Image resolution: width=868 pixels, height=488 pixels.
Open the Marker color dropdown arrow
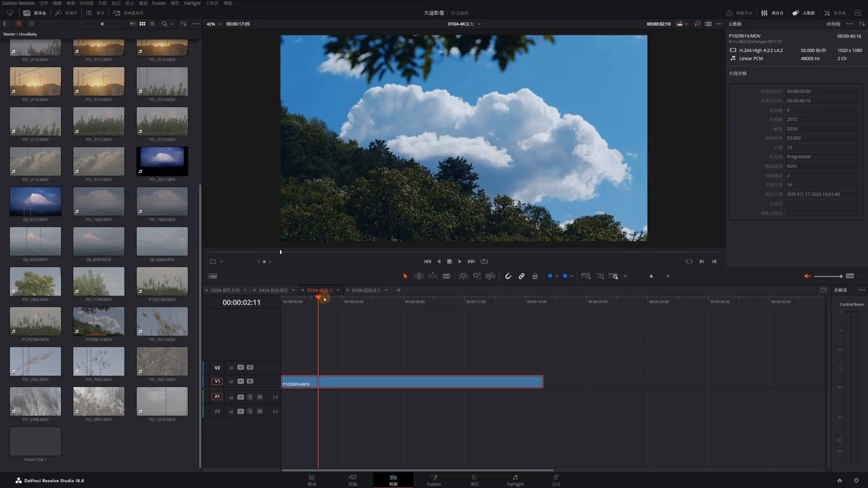[572, 276]
